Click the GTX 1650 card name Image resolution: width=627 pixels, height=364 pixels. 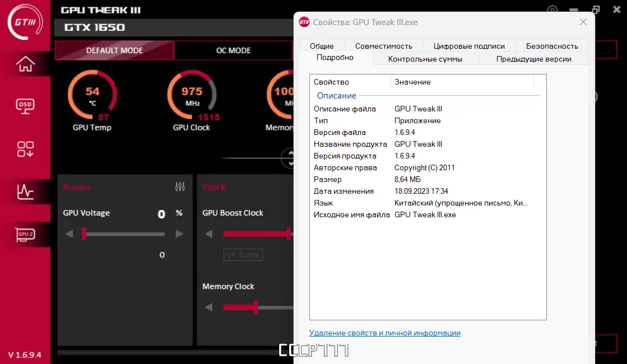tap(95, 27)
